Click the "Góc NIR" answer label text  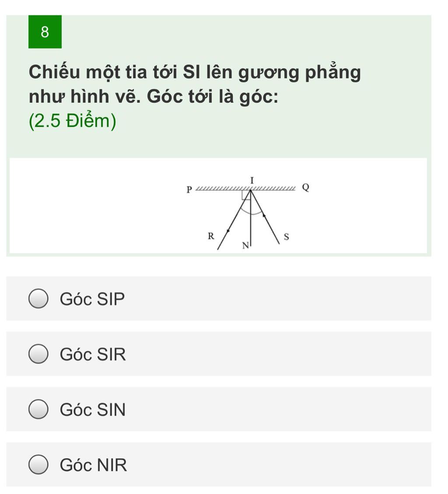tap(93, 465)
